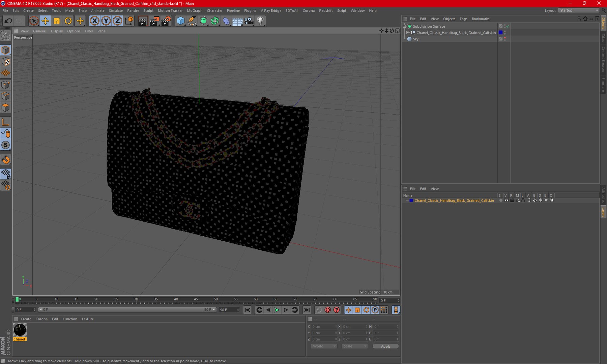Open the Layers side tab
Image resolution: width=607 pixels, height=364 pixels.
(x=603, y=212)
